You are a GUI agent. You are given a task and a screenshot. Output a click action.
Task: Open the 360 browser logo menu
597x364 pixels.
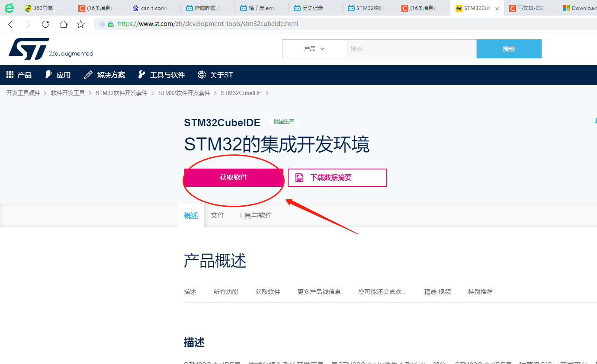click(9, 8)
